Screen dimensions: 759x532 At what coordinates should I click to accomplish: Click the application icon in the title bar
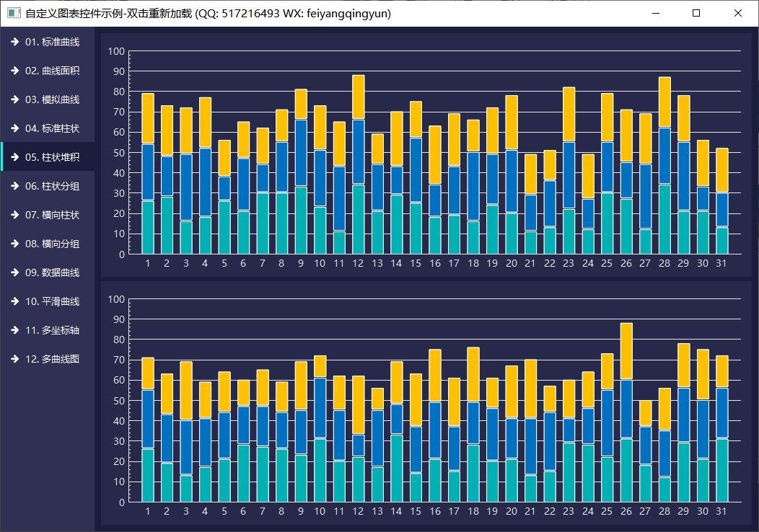click(x=13, y=13)
